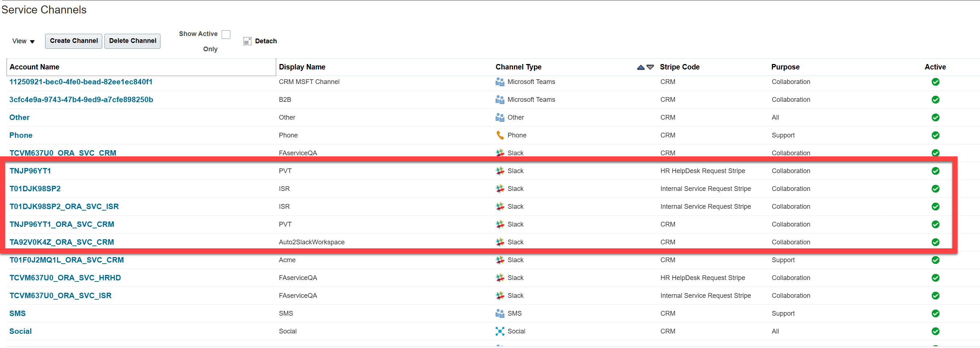Click HR HelpDesk Request Stripe in the TNJP96YT1 row

click(x=703, y=171)
